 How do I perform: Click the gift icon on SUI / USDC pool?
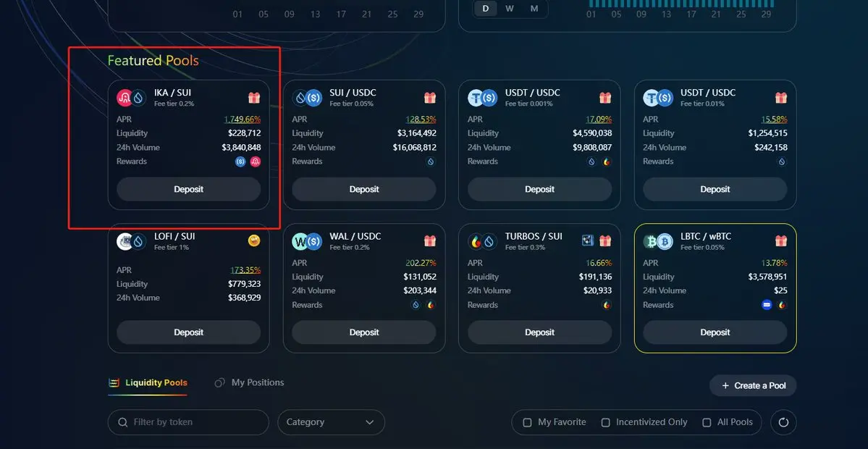(x=430, y=98)
